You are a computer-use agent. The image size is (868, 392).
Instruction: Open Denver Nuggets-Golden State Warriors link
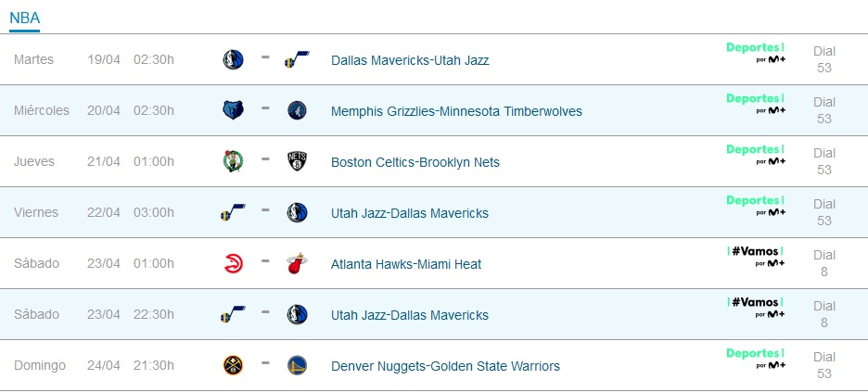446,366
